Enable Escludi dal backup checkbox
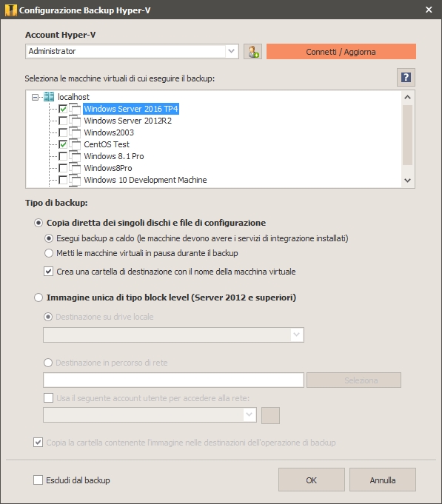Screen dimensions: 442x504 coord(38,480)
